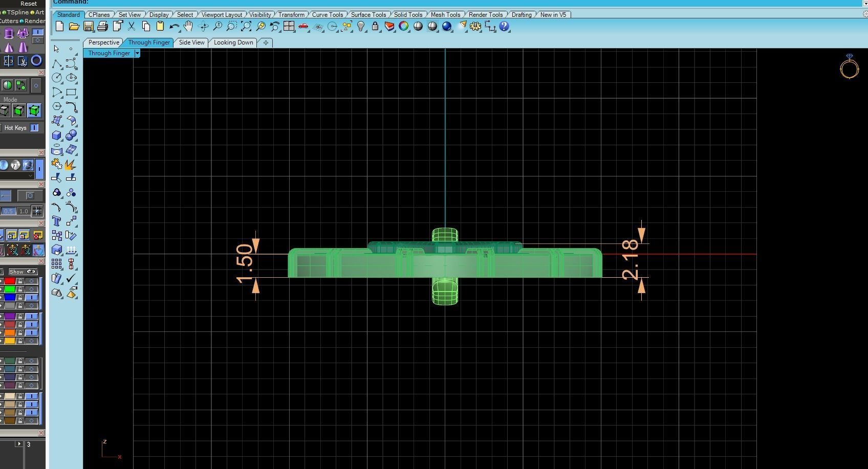Open the dropdown below the material spheres
The width and height of the screenshot is (868, 469).
[x=31, y=175]
